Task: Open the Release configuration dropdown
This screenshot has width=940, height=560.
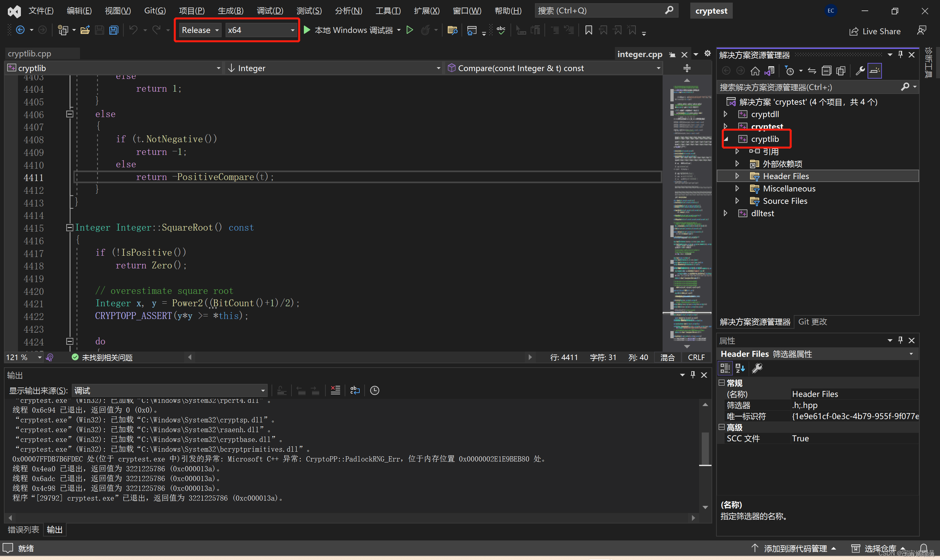Action: tap(200, 30)
